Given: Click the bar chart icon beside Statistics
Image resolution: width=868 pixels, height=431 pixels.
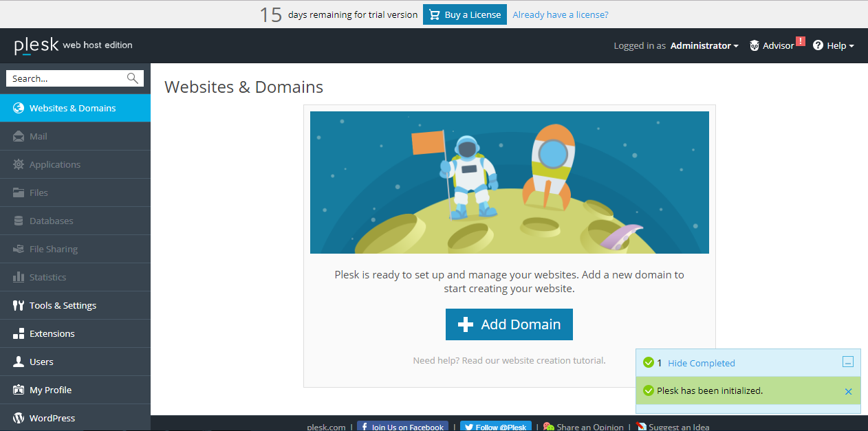Looking at the screenshot, I should (19, 277).
